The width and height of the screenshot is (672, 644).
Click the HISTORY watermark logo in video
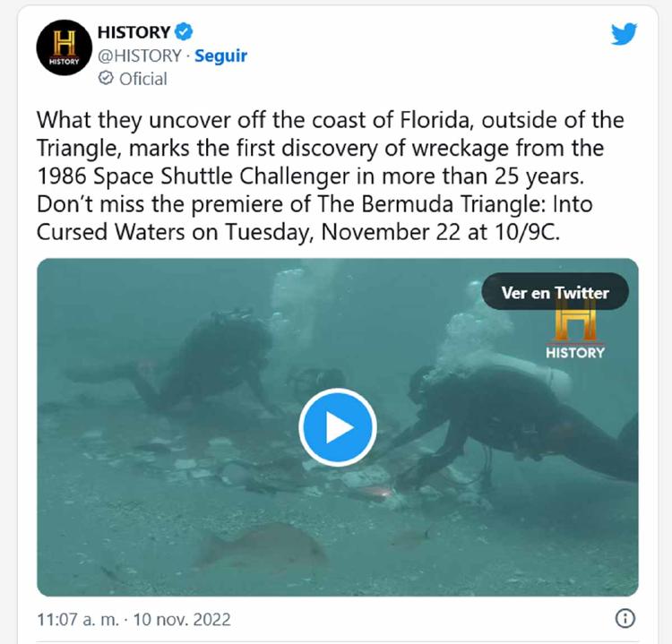575,331
